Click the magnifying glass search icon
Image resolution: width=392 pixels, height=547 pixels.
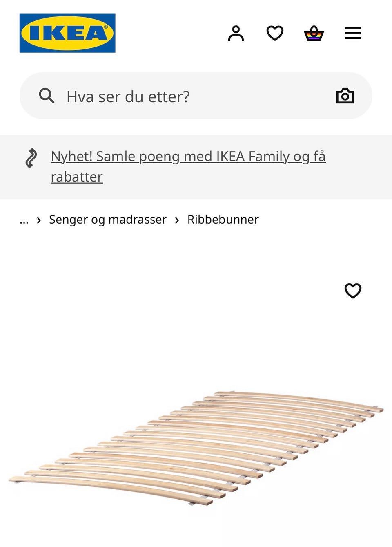(47, 96)
